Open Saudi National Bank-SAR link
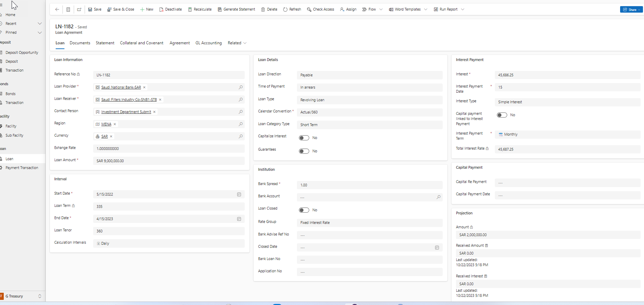Viewport: 644px width, 305px height. [x=121, y=87]
